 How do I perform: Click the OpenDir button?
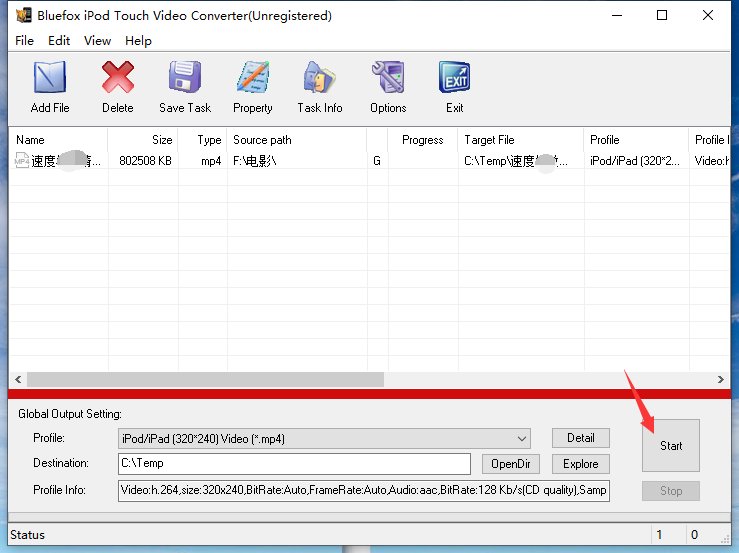tap(510, 464)
